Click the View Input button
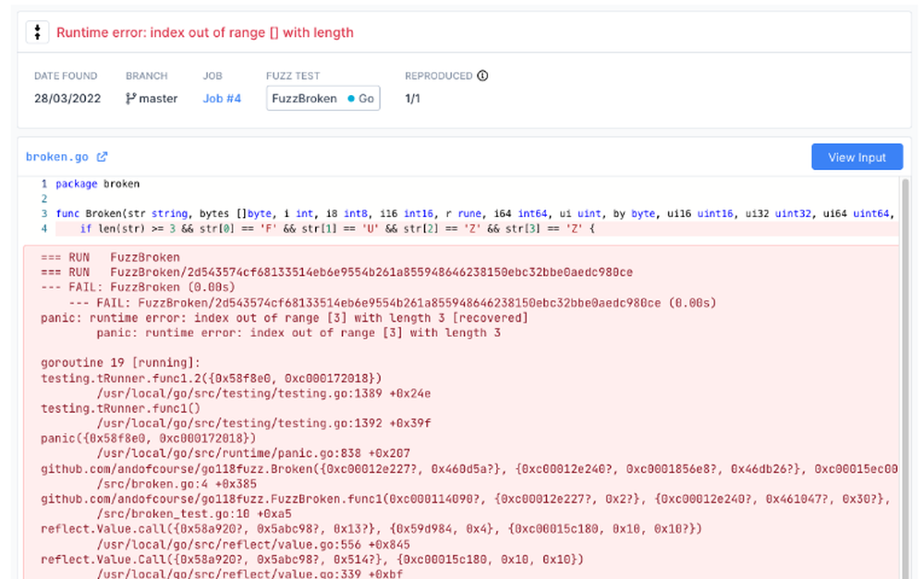Image resolution: width=924 pixels, height=579 pixels. click(x=857, y=157)
